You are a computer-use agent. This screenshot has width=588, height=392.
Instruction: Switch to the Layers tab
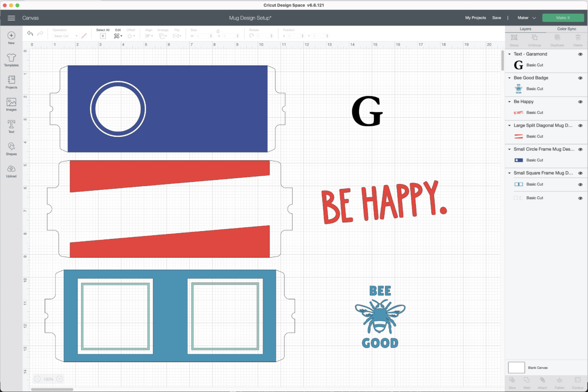tap(525, 29)
